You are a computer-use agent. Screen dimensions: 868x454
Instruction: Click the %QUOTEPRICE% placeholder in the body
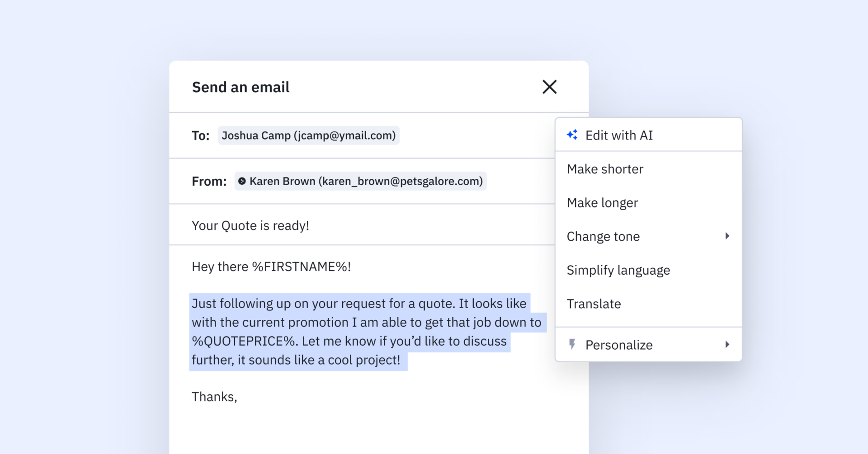coord(244,341)
